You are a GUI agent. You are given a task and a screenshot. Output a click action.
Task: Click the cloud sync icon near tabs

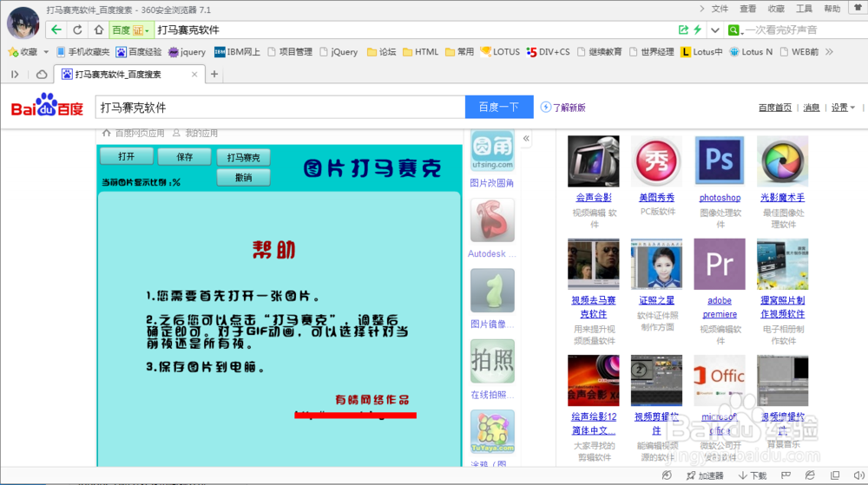[x=42, y=74]
